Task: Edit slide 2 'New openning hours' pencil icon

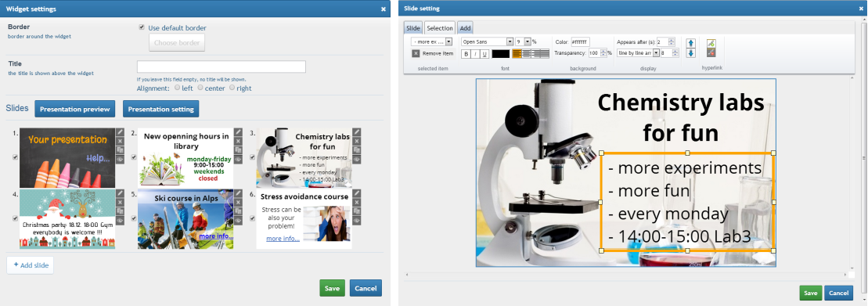Action: (238, 131)
